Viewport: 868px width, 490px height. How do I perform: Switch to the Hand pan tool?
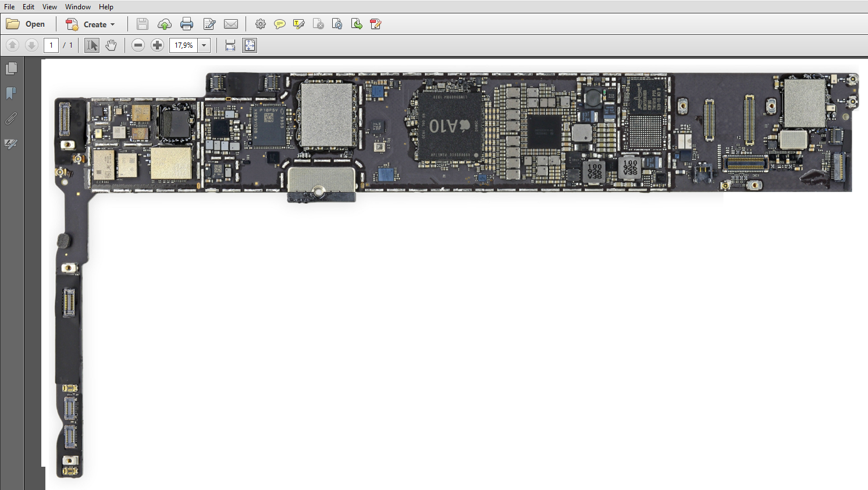111,45
